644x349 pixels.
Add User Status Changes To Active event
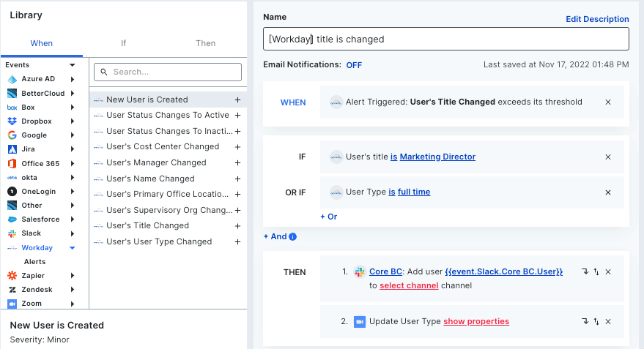pyautogui.click(x=237, y=116)
